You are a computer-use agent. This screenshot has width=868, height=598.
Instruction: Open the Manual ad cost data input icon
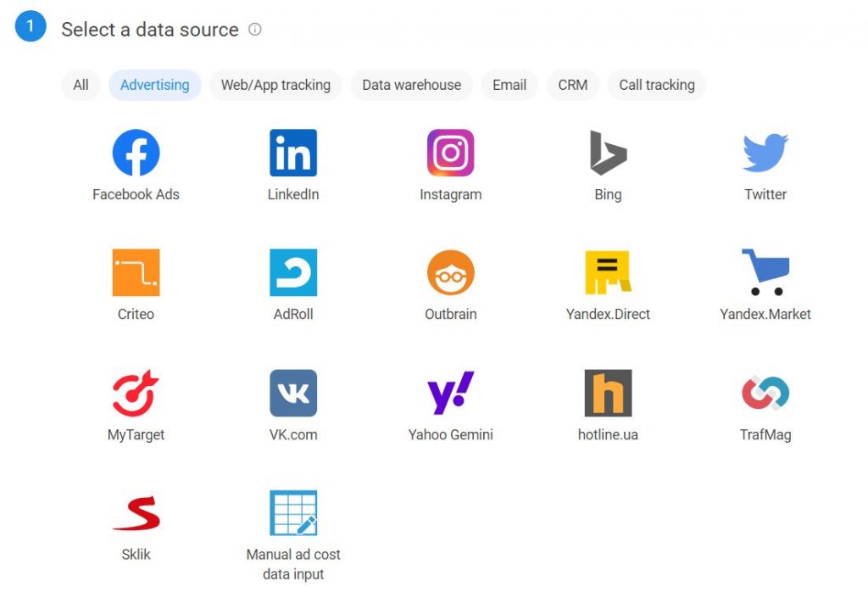click(x=293, y=512)
